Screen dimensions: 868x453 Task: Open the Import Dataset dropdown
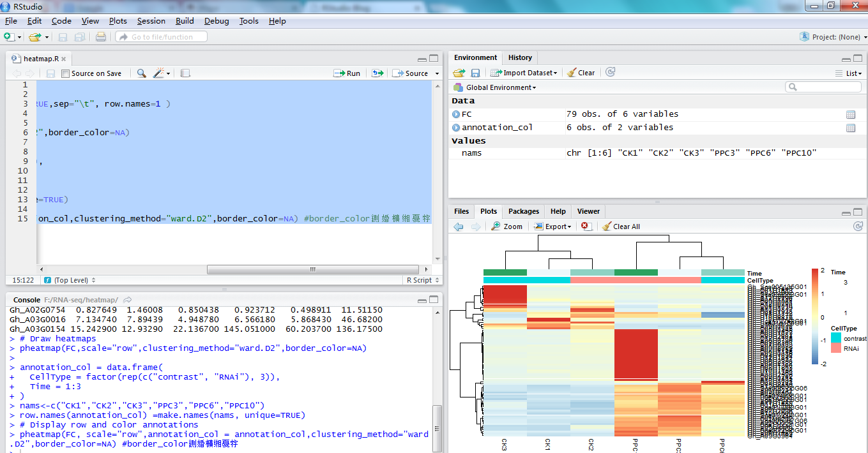524,73
